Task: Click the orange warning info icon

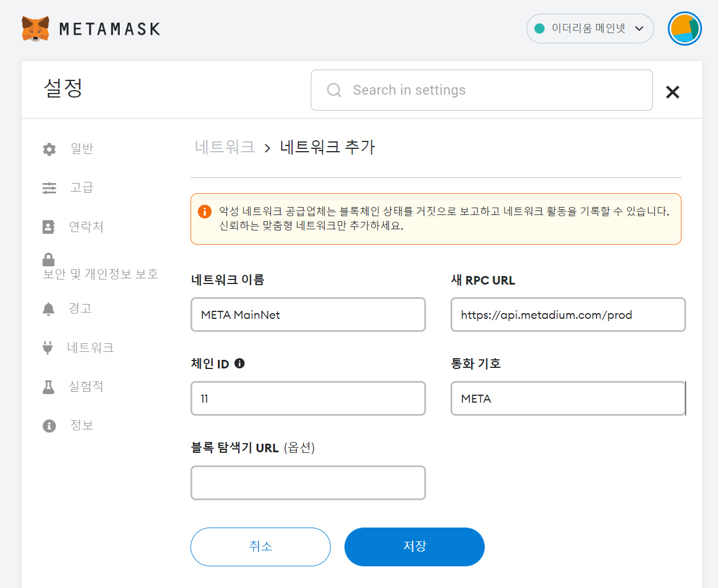Action: [x=205, y=212]
